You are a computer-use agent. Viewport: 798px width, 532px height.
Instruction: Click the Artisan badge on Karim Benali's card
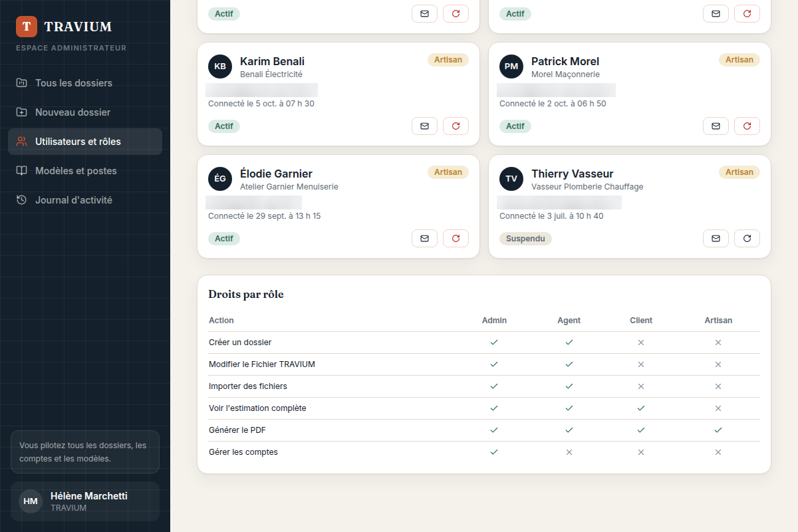click(x=448, y=60)
